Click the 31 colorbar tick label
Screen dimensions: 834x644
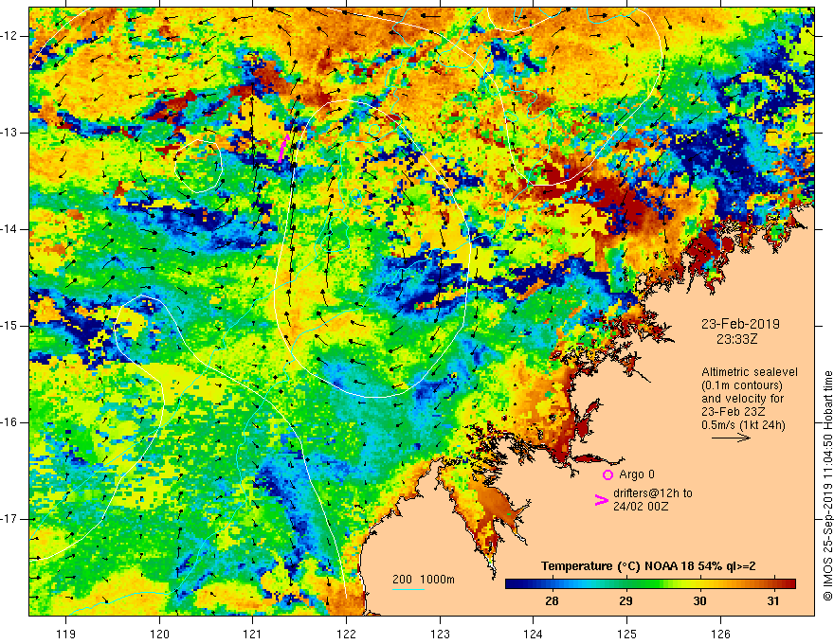(x=773, y=601)
